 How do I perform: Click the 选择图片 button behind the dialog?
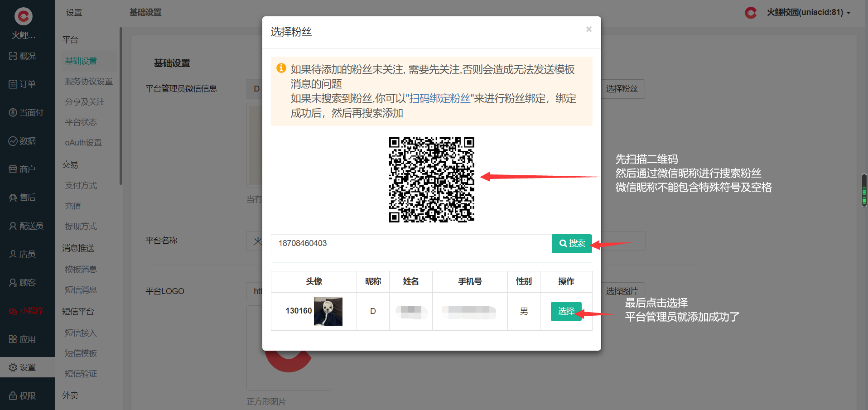[622, 291]
